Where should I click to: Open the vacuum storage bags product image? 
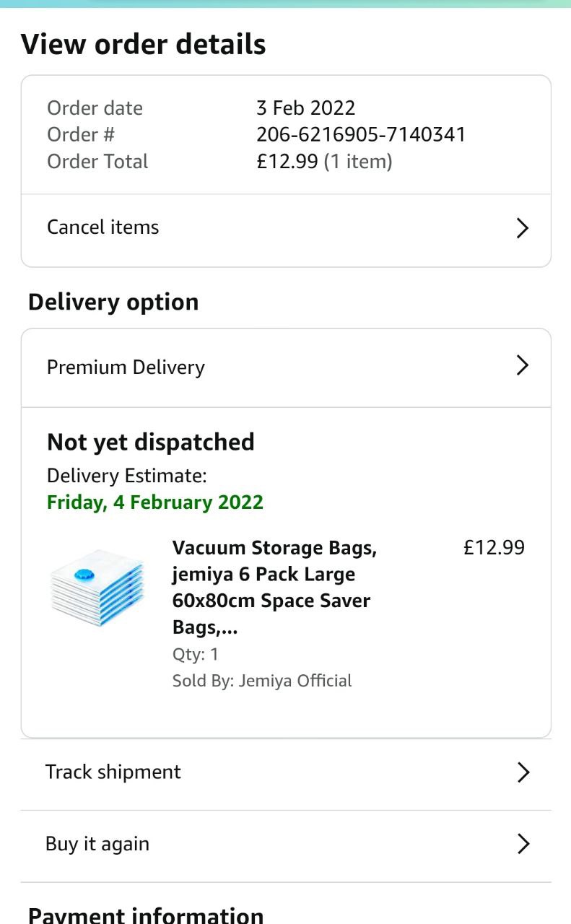97,587
